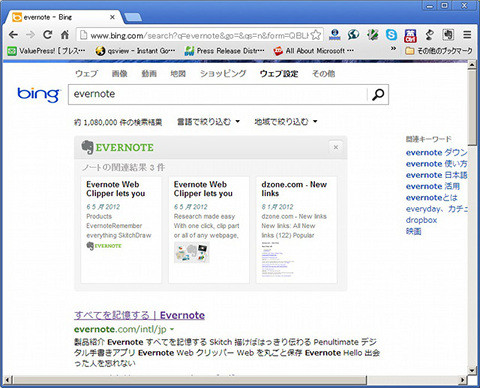Screen dimensions: 480x388
Task: Click horizontal scrollbar right arrow
Action: coord(463,380)
